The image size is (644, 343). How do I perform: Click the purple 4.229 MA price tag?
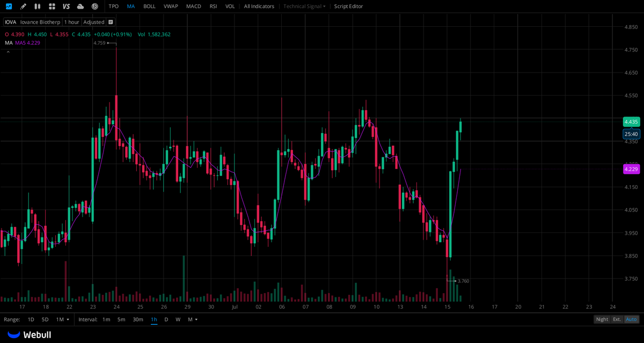point(631,169)
